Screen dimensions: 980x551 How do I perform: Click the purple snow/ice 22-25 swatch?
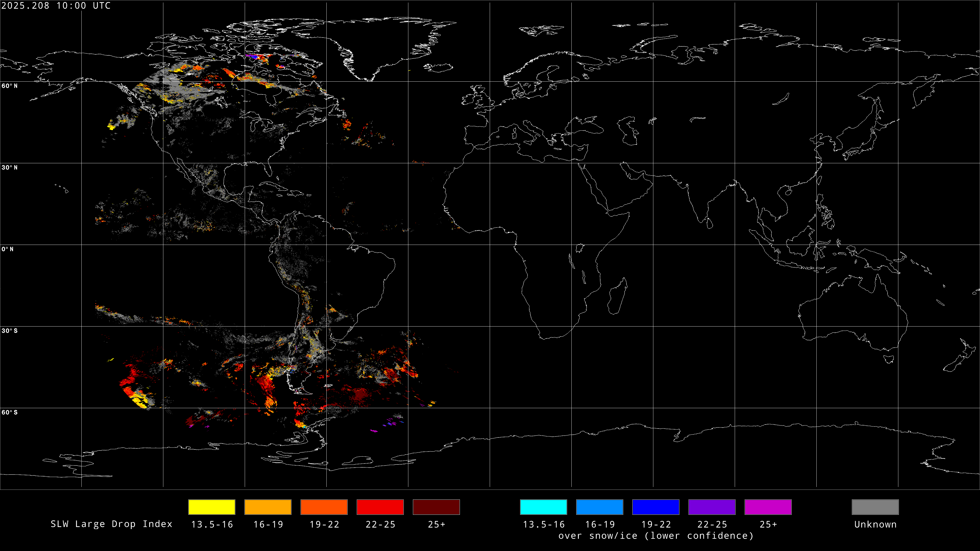pyautogui.click(x=712, y=507)
